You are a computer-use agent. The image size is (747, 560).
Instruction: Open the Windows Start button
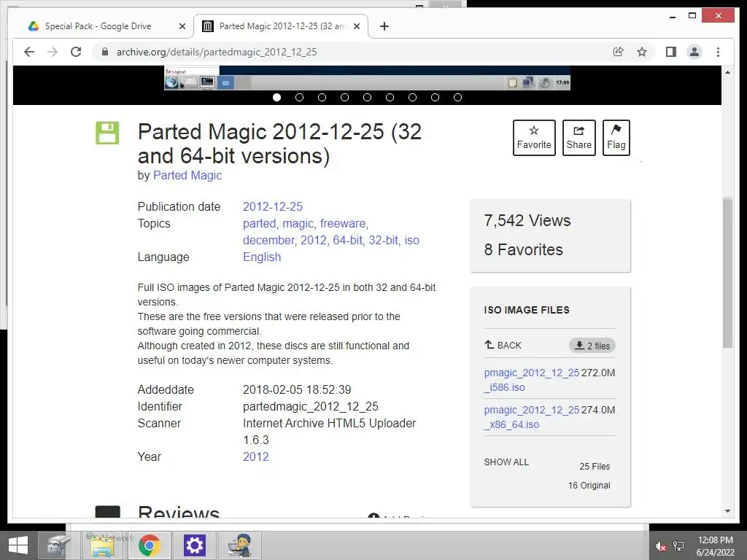coord(18,545)
